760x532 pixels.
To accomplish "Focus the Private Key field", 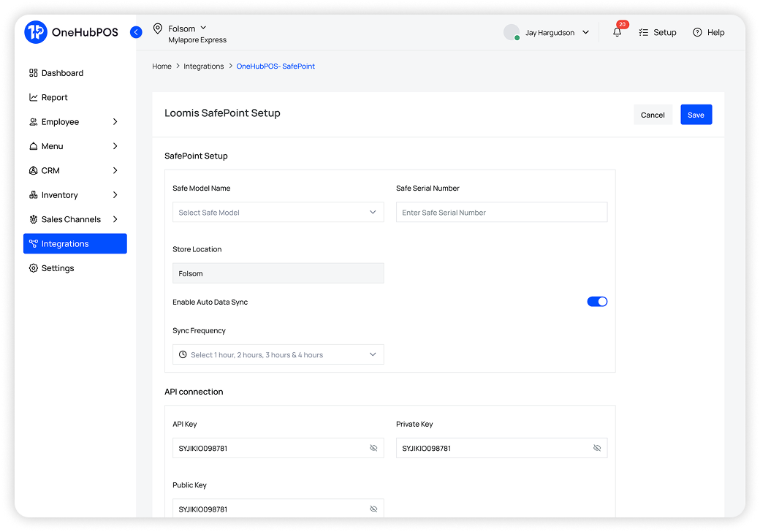I will pos(501,448).
